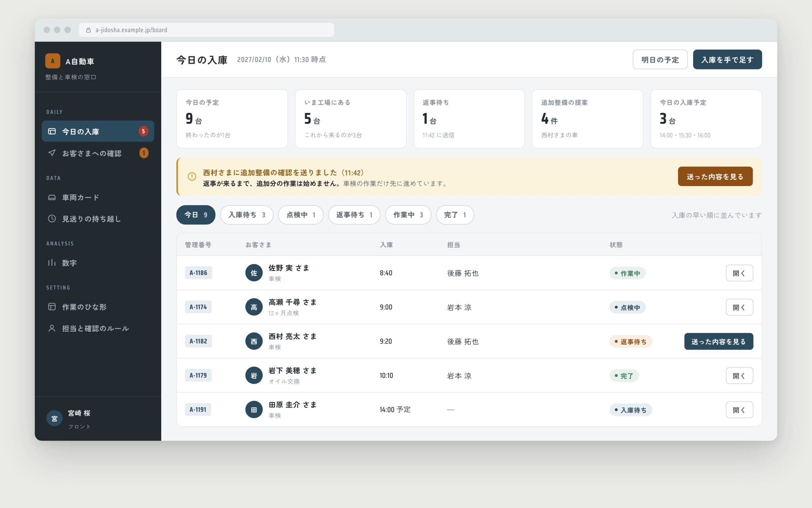Open 車両カード via its car icon
The image size is (812, 508).
52,197
